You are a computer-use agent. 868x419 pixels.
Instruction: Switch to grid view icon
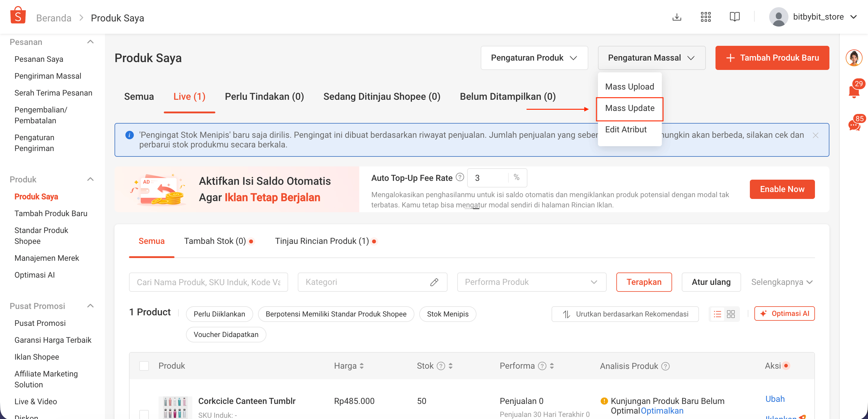(x=731, y=314)
